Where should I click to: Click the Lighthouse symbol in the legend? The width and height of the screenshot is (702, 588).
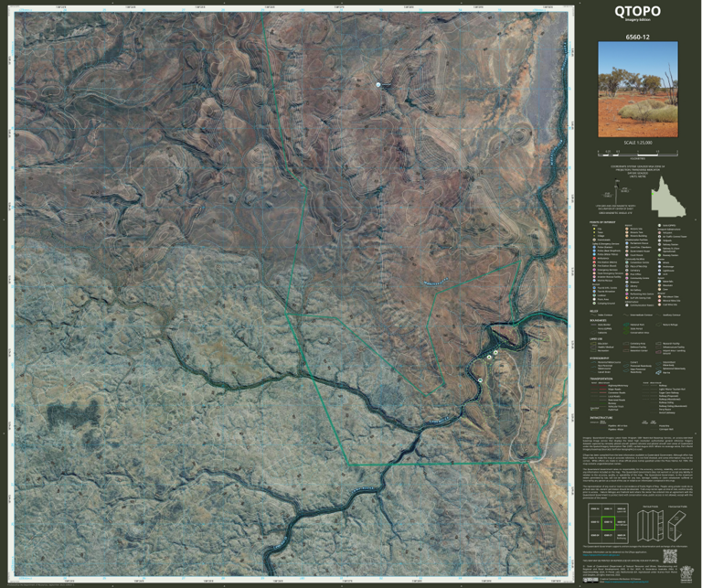coord(659,271)
